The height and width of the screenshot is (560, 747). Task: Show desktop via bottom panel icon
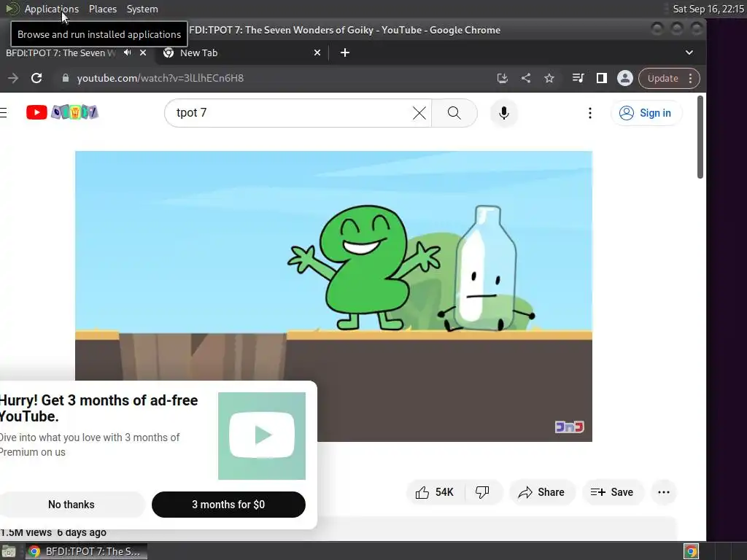[9, 551]
